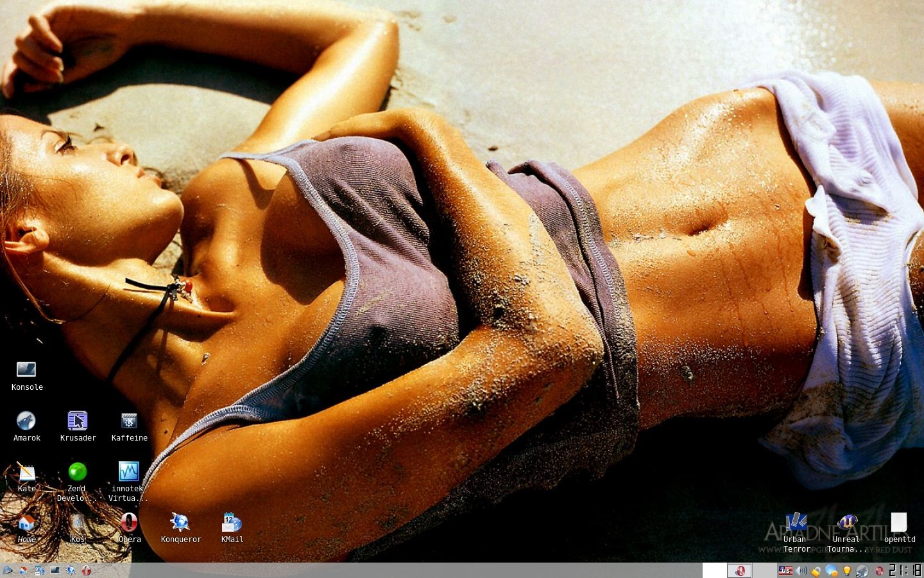Open the Kate editor desktop icon
Viewport: 924px width, 578px height.
(26, 477)
